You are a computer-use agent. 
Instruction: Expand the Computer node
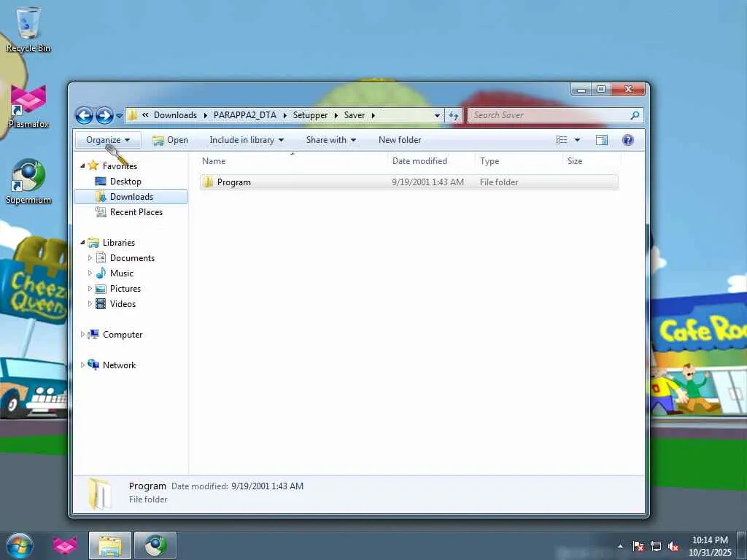pyautogui.click(x=82, y=334)
